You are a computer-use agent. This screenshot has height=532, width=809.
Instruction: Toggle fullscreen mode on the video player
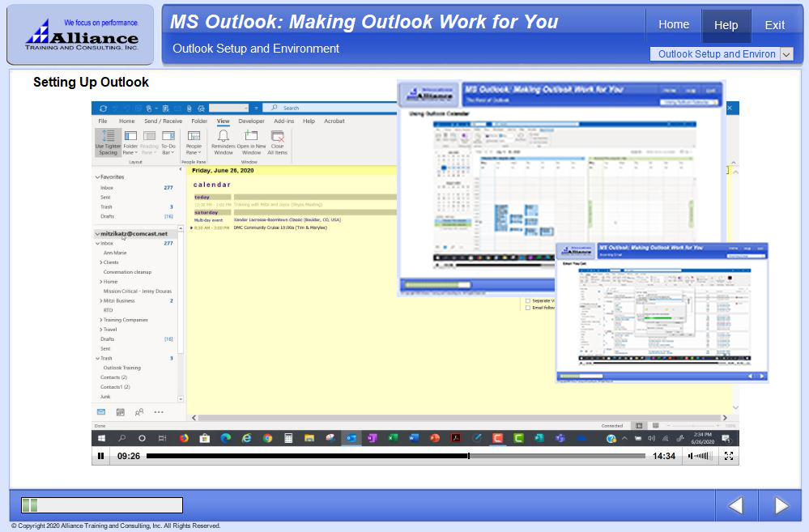click(729, 456)
